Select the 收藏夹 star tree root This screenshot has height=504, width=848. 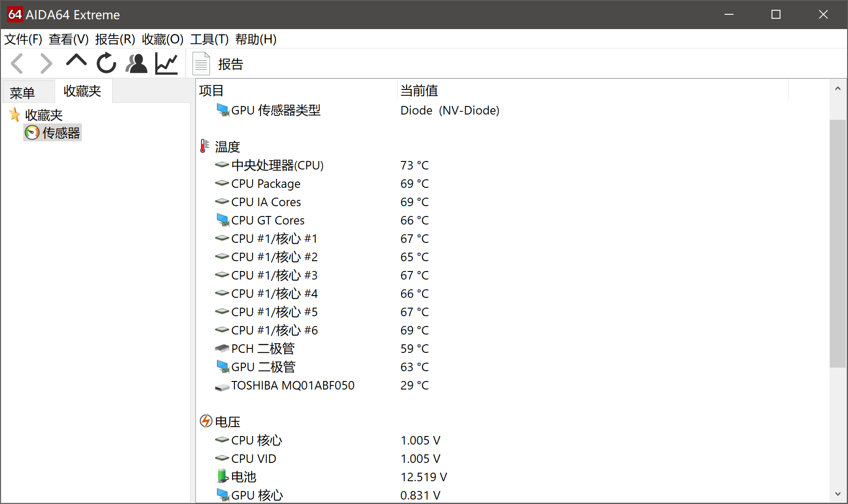pyautogui.click(x=36, y=115)
